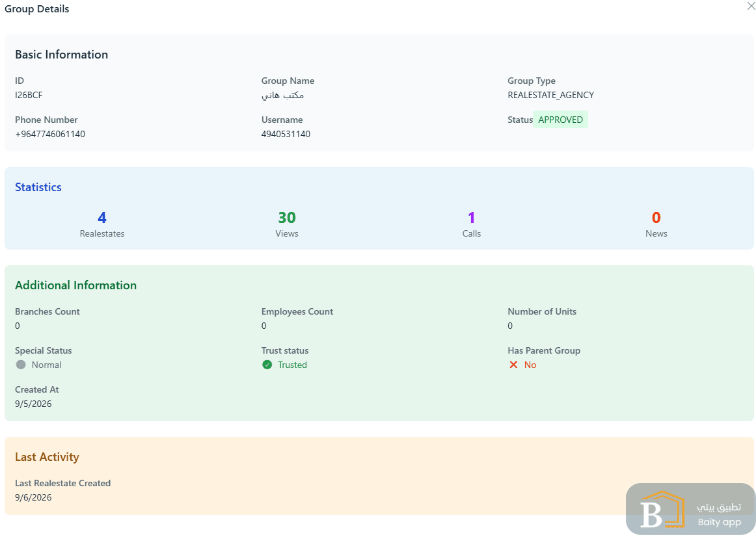Select the Branches Count value 0

coord(18,326)
